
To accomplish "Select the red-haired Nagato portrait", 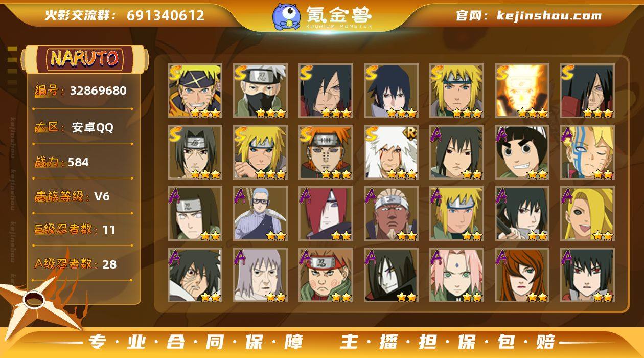I will (326, 214).
